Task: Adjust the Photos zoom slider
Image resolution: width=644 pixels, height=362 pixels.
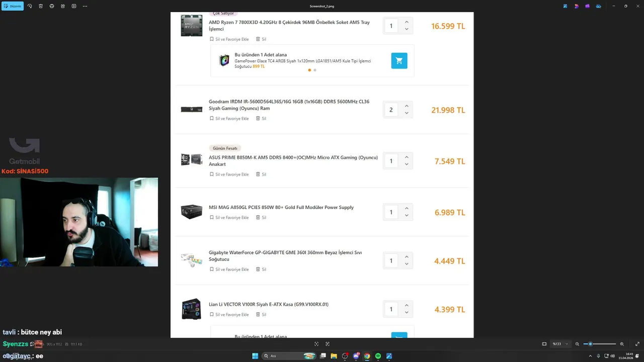Action: [600, 344]
